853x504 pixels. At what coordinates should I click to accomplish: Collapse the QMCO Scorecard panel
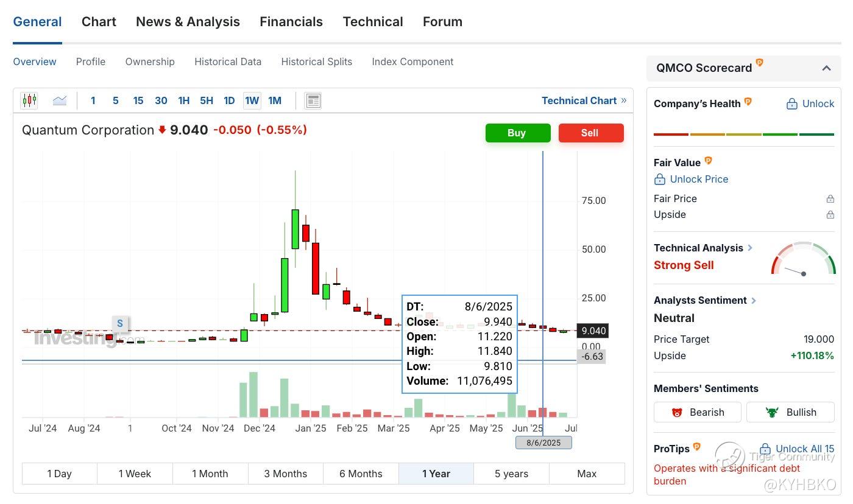[826, 68]
